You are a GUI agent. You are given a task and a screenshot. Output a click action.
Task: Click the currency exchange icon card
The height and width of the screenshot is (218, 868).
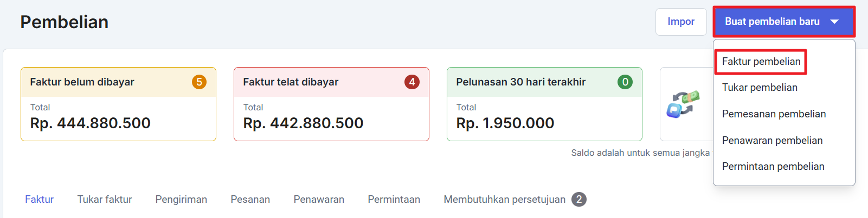coord(684,104)
